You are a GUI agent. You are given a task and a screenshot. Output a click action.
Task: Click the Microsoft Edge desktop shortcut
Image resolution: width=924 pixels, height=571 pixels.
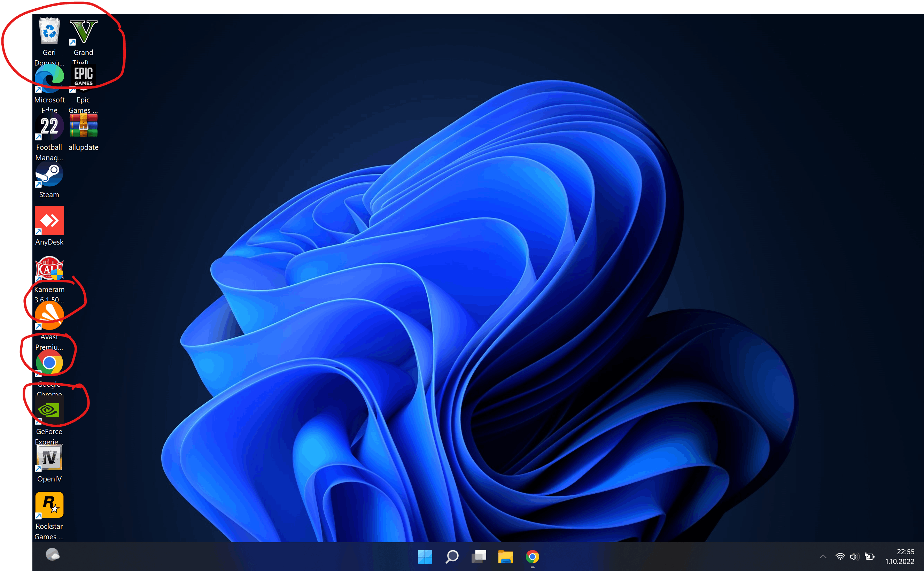49,78
